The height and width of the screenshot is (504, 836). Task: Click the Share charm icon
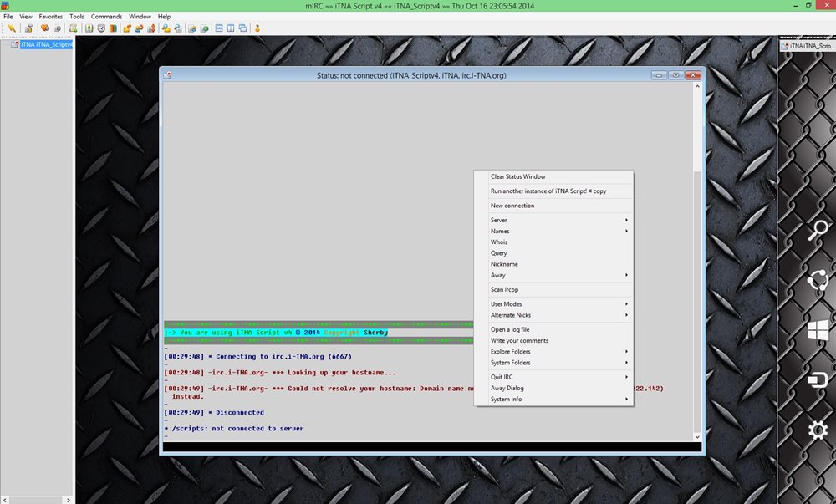[818, 280]
